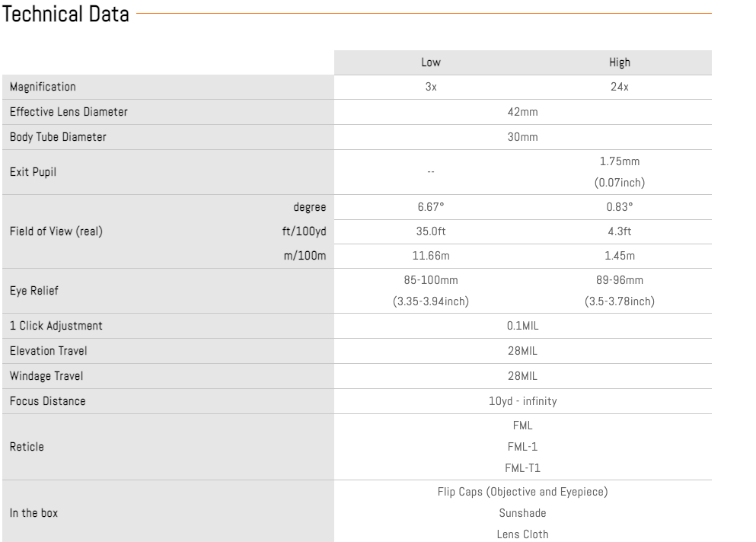
Task: Select the Low column header
Action: [x=430, y=62]
